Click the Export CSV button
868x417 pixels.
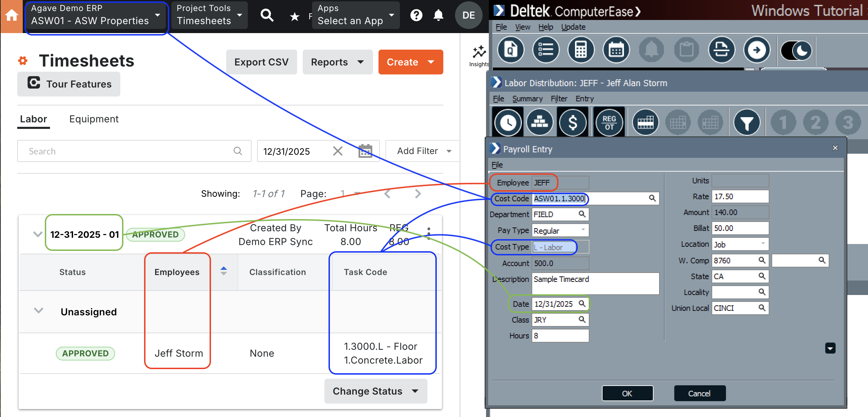point(261,62)
